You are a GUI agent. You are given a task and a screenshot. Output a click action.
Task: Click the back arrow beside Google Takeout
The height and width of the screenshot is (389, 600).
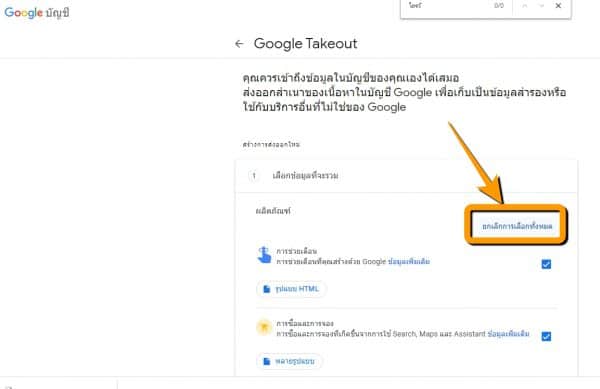coord(239,44)
